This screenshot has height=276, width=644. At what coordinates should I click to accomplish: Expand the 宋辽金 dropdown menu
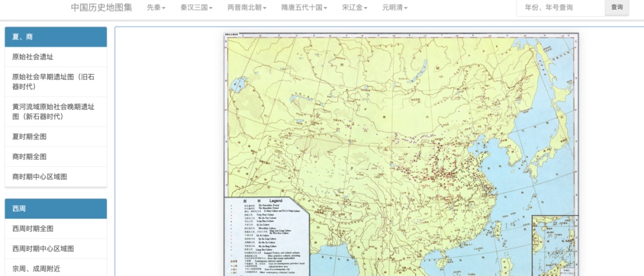[x=354, y=7]
